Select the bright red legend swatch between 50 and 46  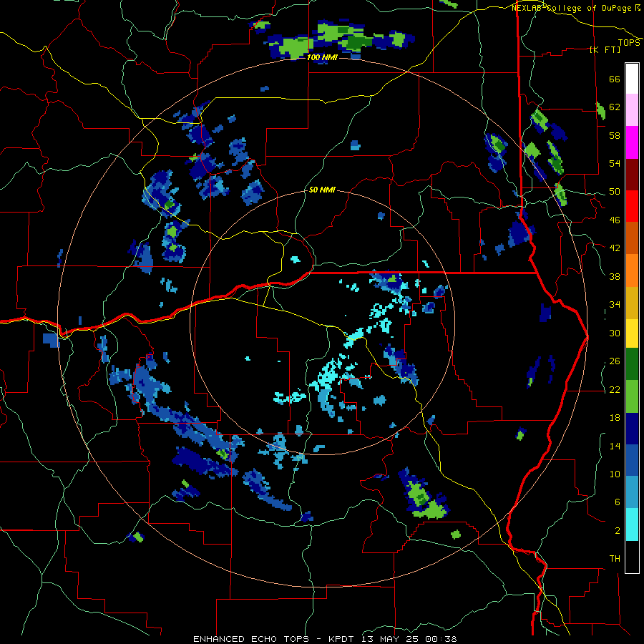click(632, 206)
